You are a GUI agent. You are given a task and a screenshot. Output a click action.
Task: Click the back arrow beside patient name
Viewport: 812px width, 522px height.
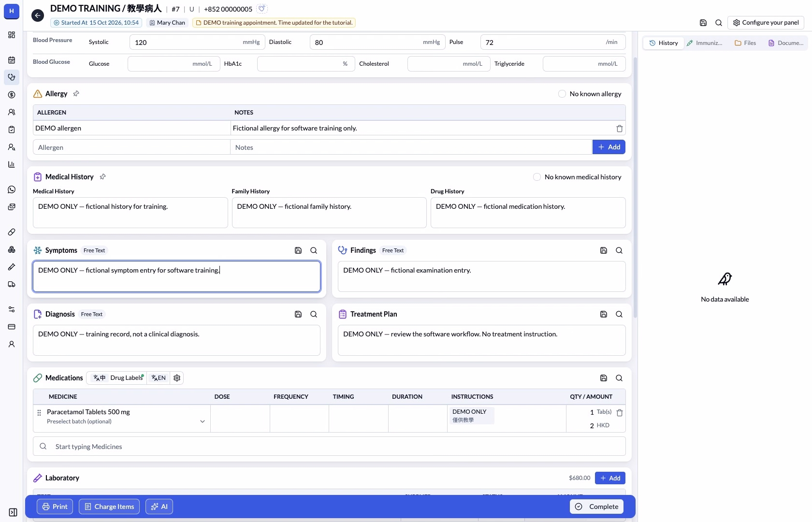tap(38, 15)
